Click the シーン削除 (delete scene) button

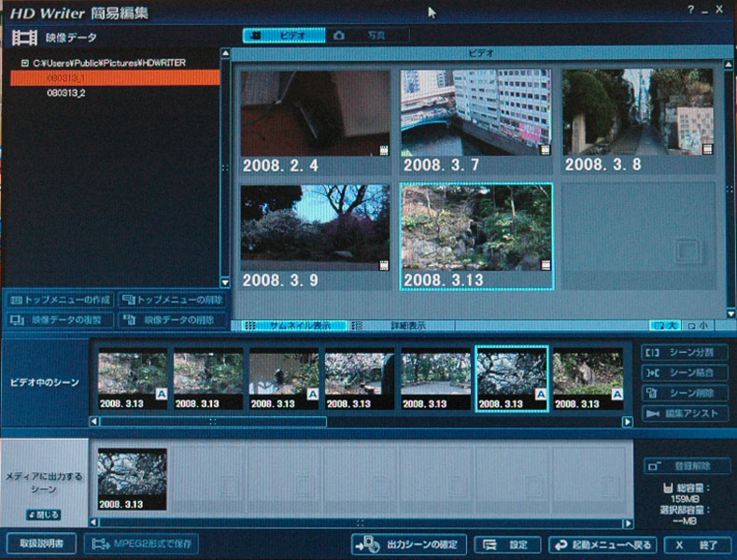686,393
